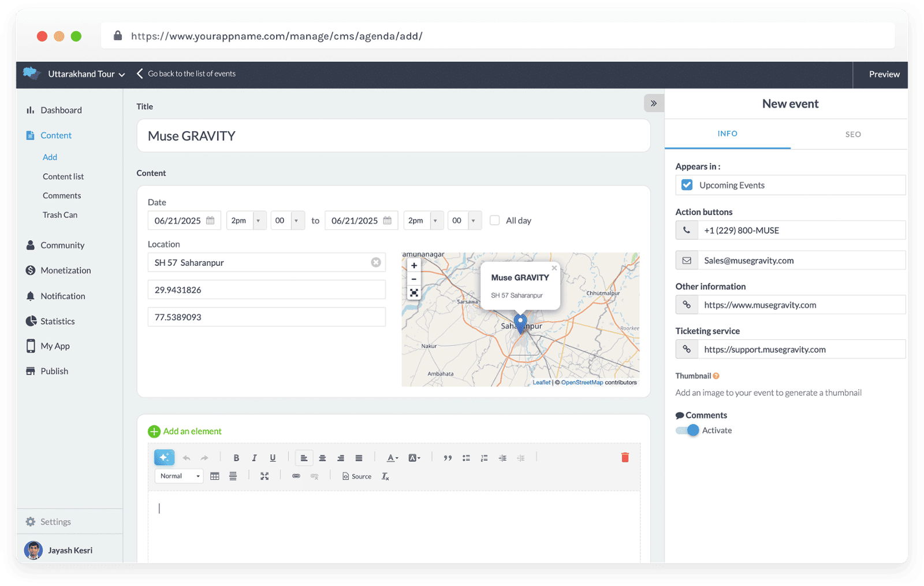Apply italic formatting

(x=254, y=458)
